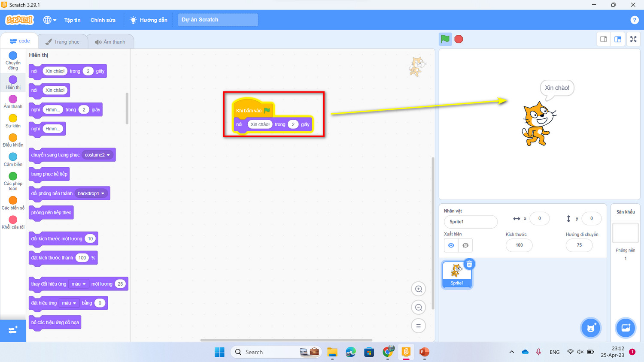The width and height of the screenshot is (644, 362).
Task: Expand the costume2 dropdown in block
Action: tap(98, 155)
